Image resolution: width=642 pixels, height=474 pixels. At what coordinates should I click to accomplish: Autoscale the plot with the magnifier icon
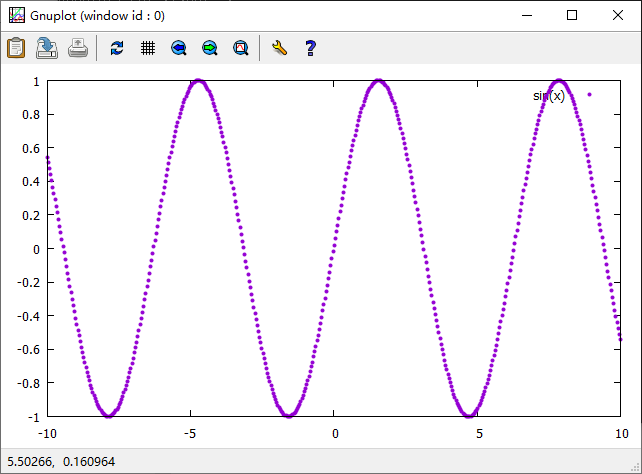point(241,48)
